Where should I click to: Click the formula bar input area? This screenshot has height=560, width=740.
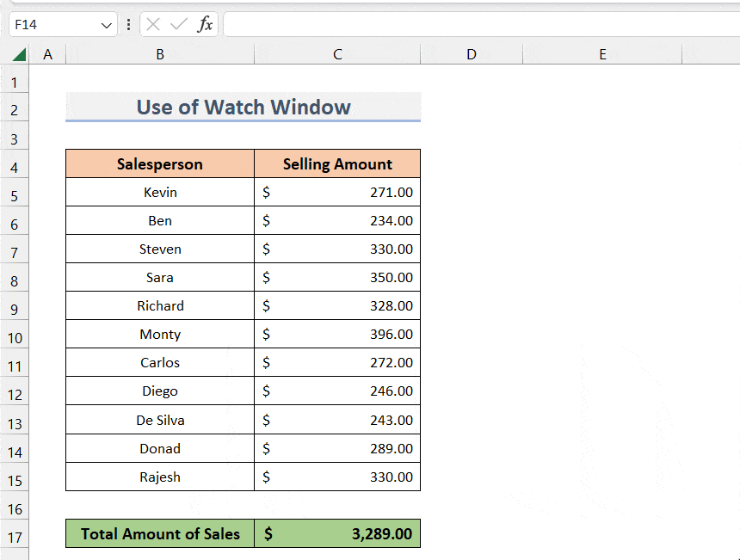pos(481,25)
